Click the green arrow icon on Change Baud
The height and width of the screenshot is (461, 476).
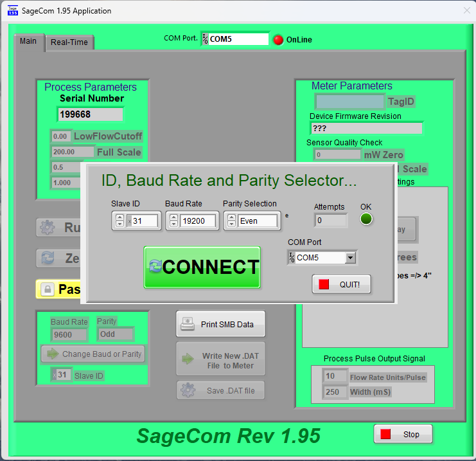point(53,354)
